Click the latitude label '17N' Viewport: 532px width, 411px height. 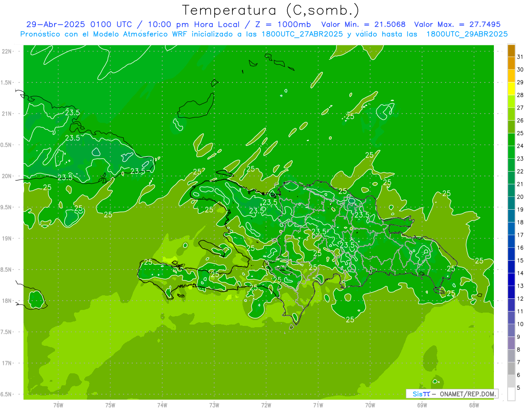tap(7, 363)
